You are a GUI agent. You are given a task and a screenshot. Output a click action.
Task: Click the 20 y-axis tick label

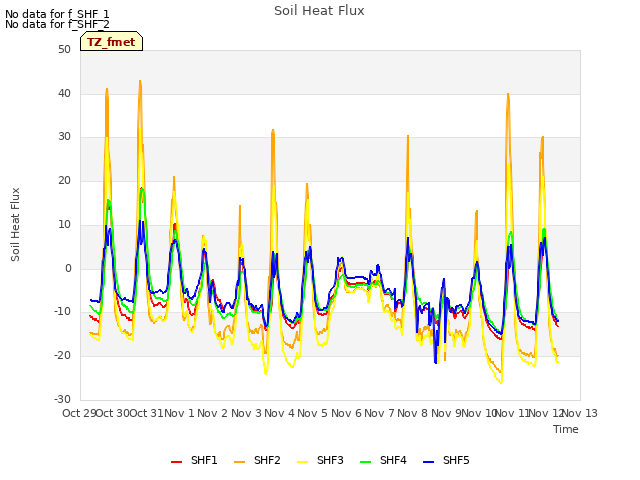64,180
